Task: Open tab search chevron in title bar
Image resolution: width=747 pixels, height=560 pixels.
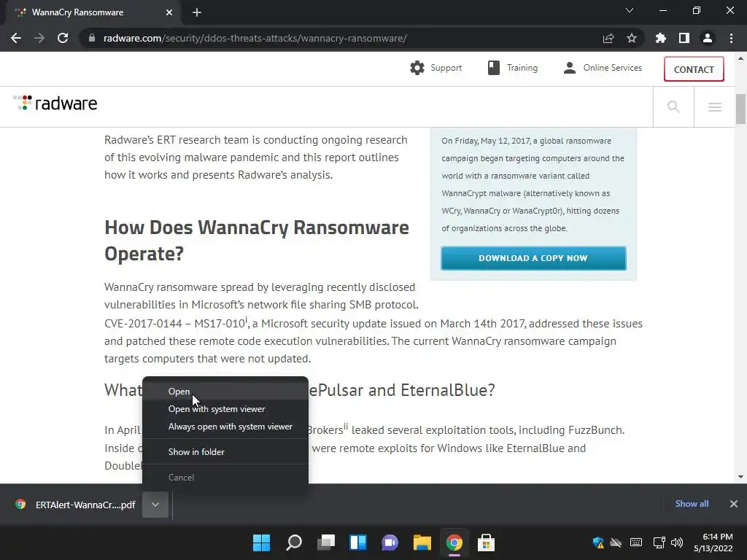Action: pyautogui.click(x=630, y=10)
